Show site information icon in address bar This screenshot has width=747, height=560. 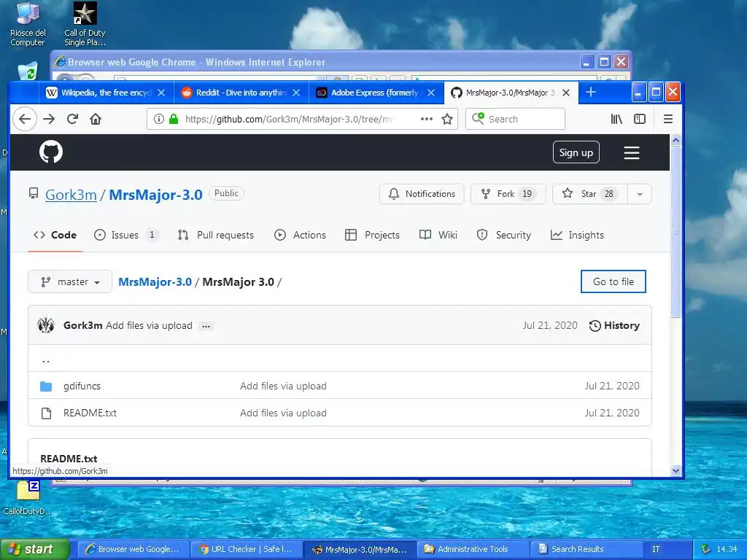tap(158, 119)
